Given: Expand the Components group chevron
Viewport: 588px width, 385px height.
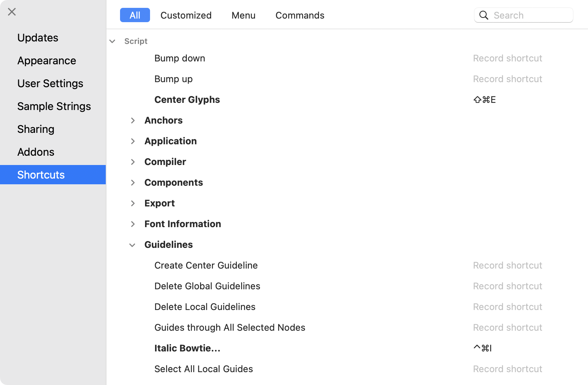Looking at the screenshot, I should [x=133, y=182].
